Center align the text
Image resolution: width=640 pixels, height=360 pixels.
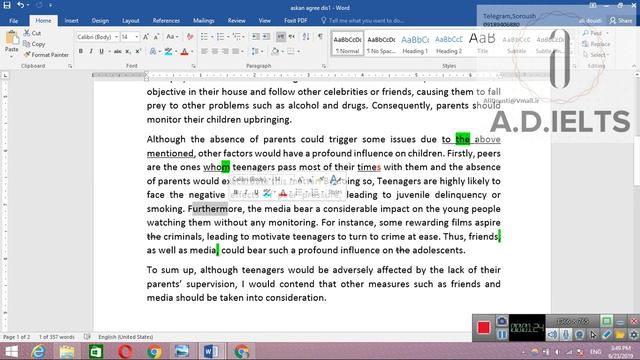pos(215,51)
